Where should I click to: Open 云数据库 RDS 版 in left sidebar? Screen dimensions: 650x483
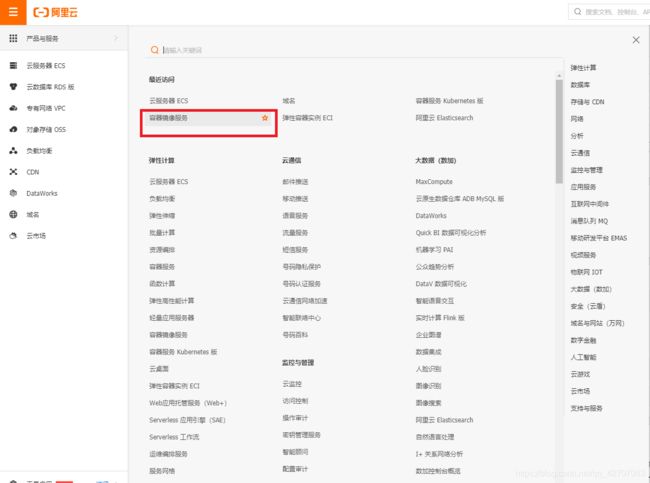pyautogui.click(x=50, y=87)
